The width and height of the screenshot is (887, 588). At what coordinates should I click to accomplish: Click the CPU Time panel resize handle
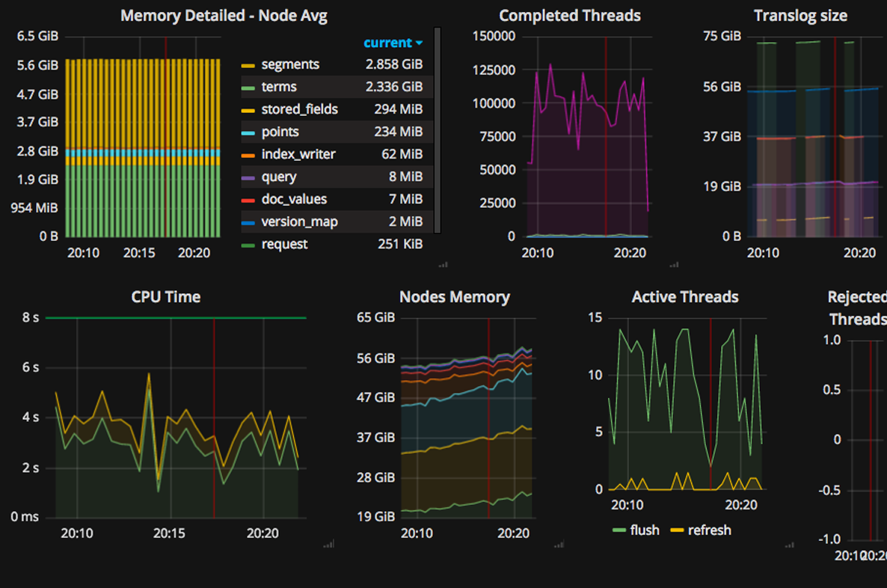coord(328,545)
